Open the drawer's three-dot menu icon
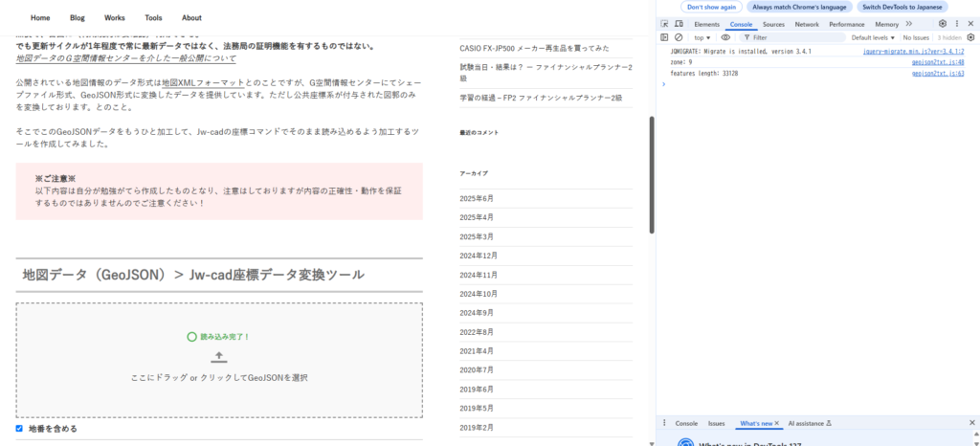The width and height of the screenshot is (980, 446). tap(664, 423)
